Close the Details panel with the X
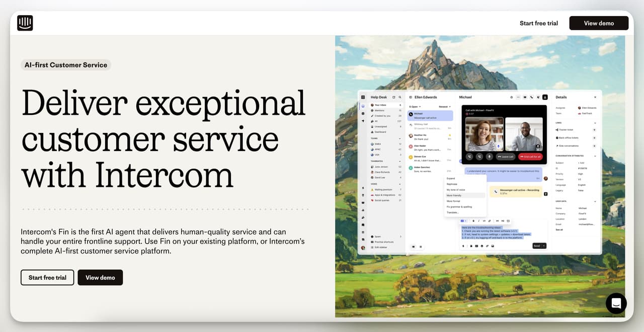This screenshot has height=332, width=644. pos(595,97)
